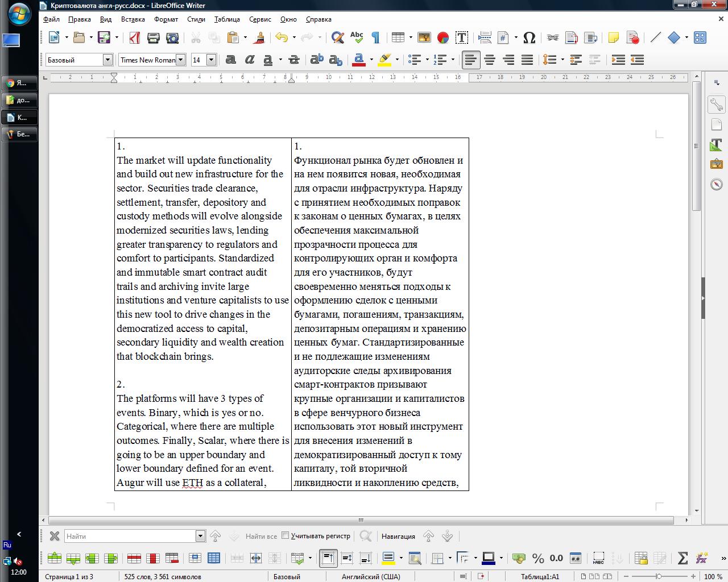Open sidebar Navigator compass icon

pyautogui.click(x=716, y=184)
